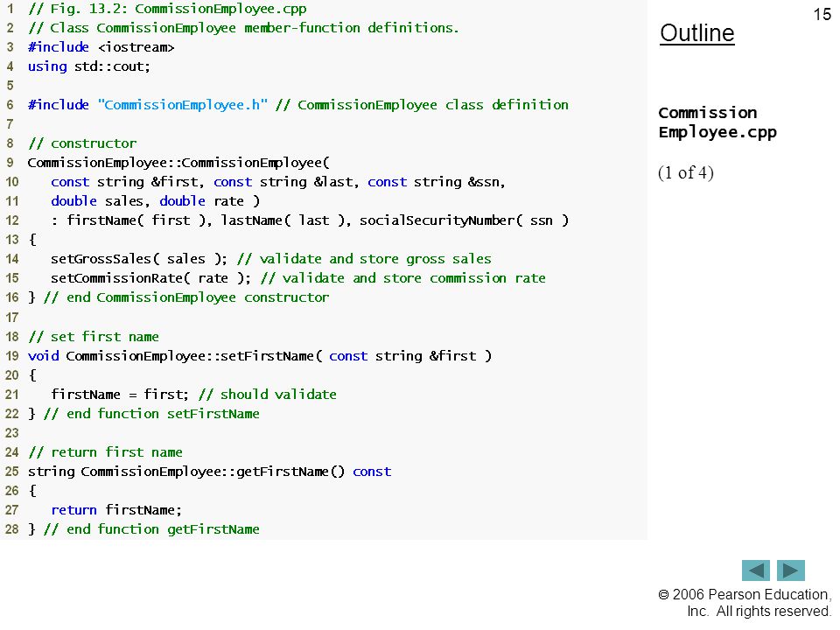Select "// validate and store gross sales" comment
This screenshot has height=630, width=840.
(x=364, y=259)
